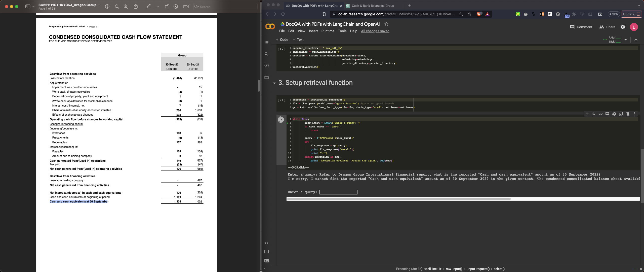644x272 pixels.
Task: Open the Colab terminal icon
Action: click(x=266, y=261)
